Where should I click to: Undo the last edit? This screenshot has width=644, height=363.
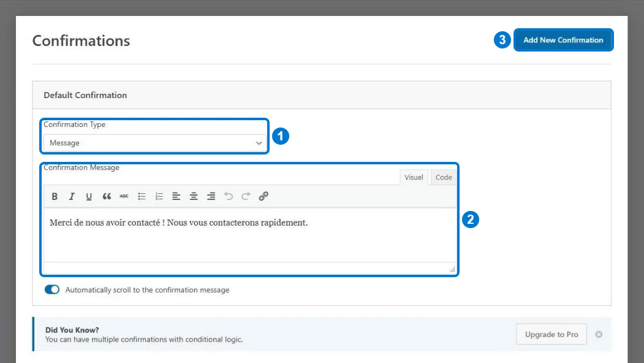tap(229, 196)
